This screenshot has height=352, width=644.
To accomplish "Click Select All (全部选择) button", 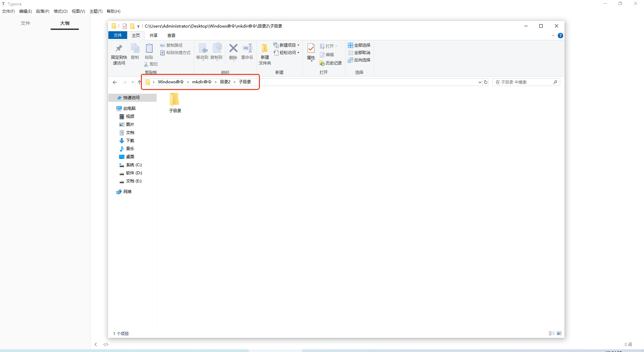I will [x=359, y=45].
